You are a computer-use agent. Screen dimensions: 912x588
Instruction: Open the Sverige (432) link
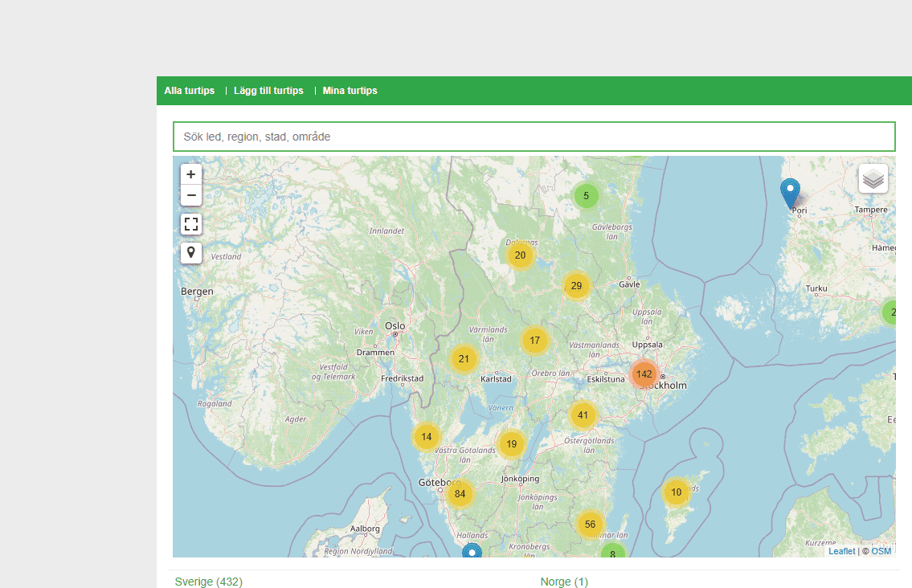coord(208,582)
